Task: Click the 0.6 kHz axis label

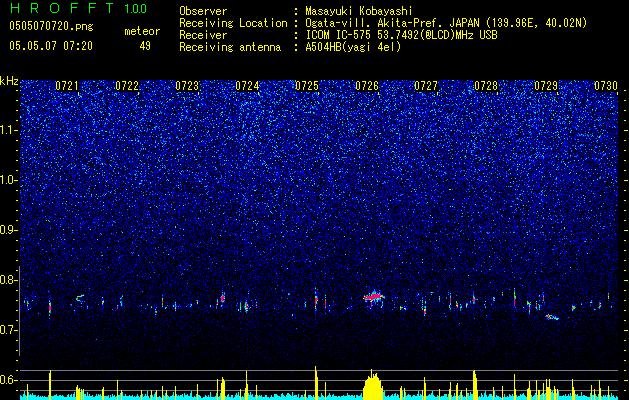Action: click(x=9, y=380)
